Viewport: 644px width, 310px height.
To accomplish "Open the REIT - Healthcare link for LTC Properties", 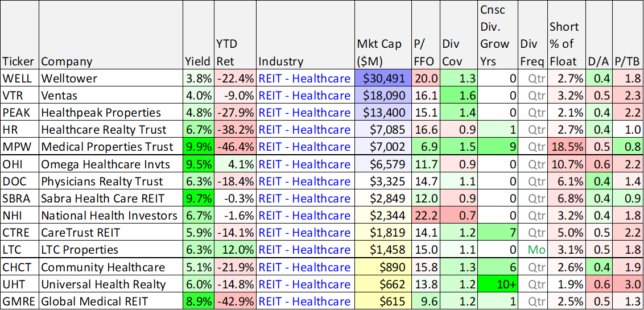I will point(304,250).
